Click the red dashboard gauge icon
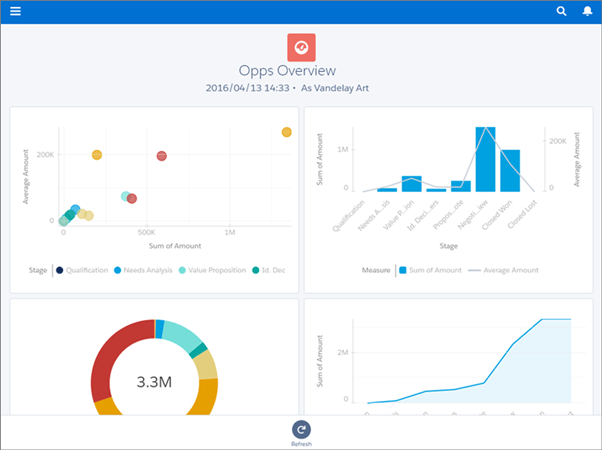Image resolution: width=602 pixels, height=450 pixels. (301, 47)
